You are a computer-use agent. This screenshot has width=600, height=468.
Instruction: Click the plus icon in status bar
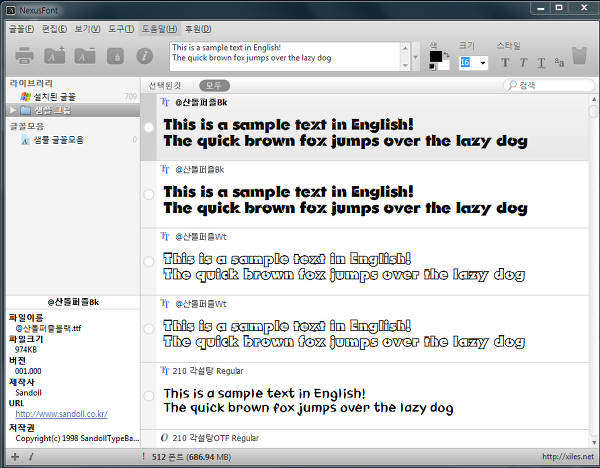coord(15,457)
